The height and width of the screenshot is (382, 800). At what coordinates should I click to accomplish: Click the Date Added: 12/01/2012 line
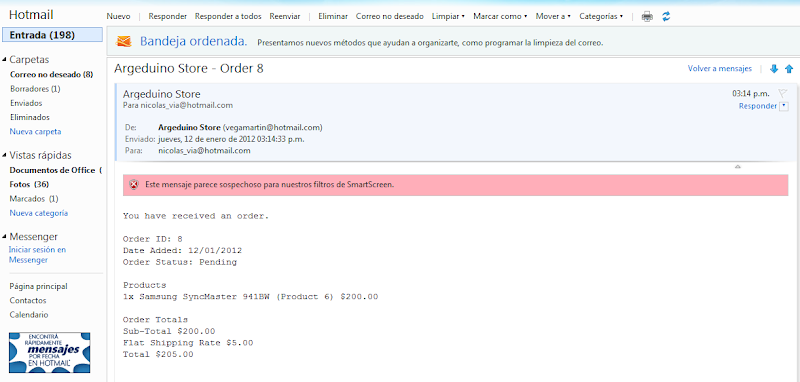[x=183, y=250]
